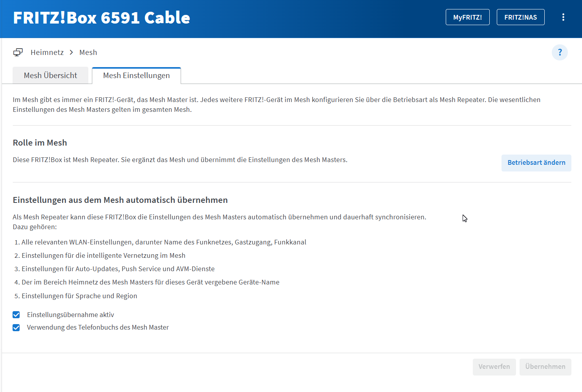Click the Heimnetz network devices icon
Image resolution: width=582 pixels, height=392 pixels.
click(18, 52)
